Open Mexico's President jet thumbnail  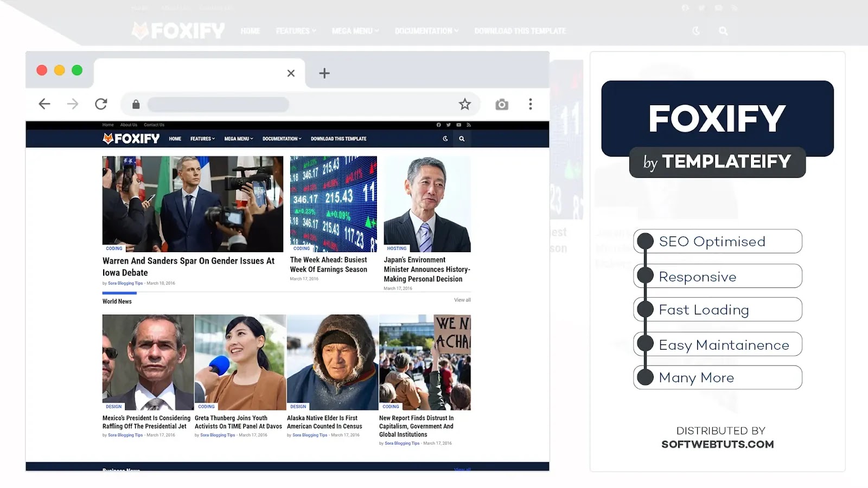coord(148,362)
